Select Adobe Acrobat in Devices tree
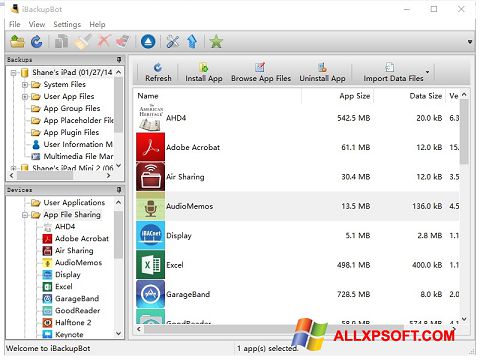This screenshot has height=360, width=480. coord(82,239)
